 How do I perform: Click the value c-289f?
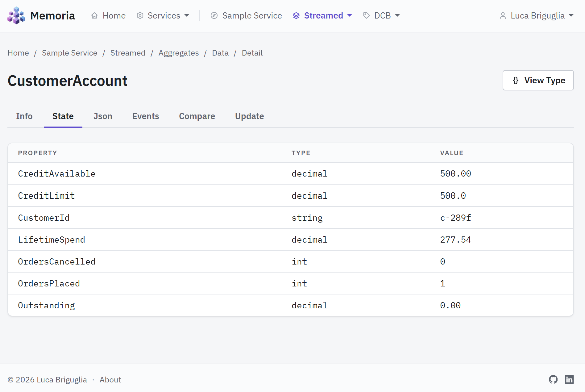(455, 218)
